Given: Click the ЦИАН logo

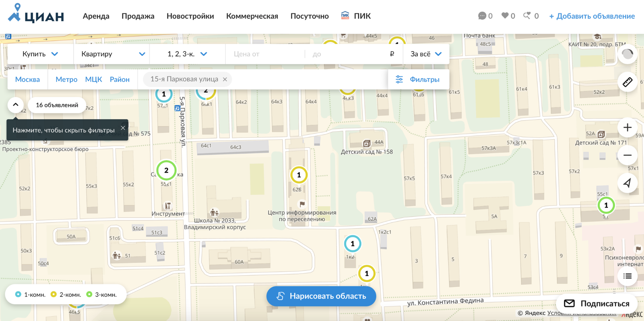Looking at the screenshot, I should pos(36,14).
